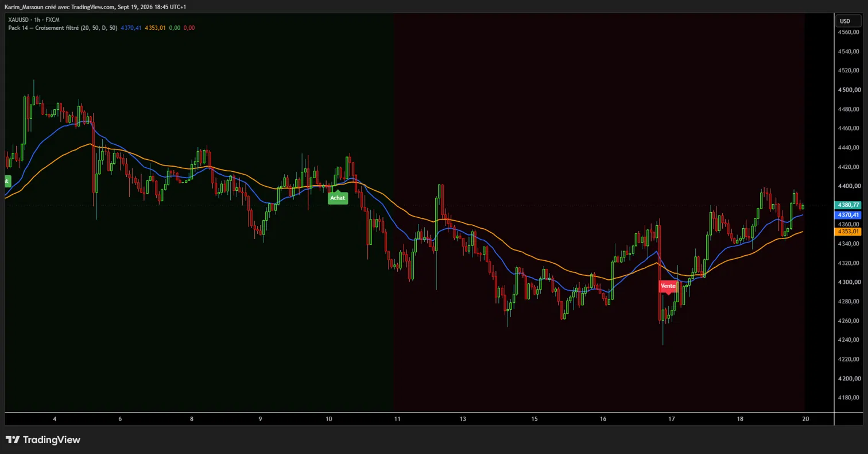Click the blue 4370,41 value in the indicator legend

(131, 28)
